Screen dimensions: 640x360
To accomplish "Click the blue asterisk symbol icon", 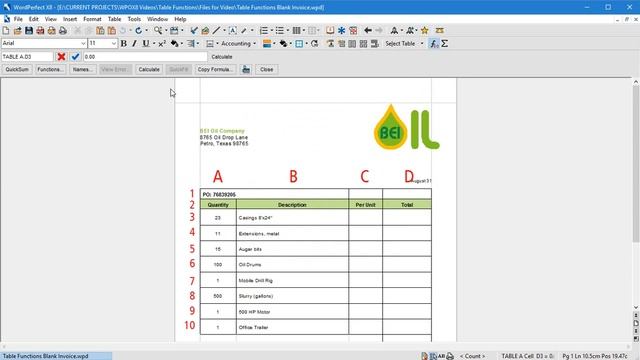I will [x=342, y=31].
